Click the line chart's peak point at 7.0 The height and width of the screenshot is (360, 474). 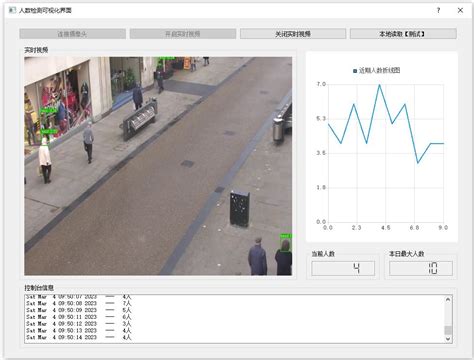(379, 85)
